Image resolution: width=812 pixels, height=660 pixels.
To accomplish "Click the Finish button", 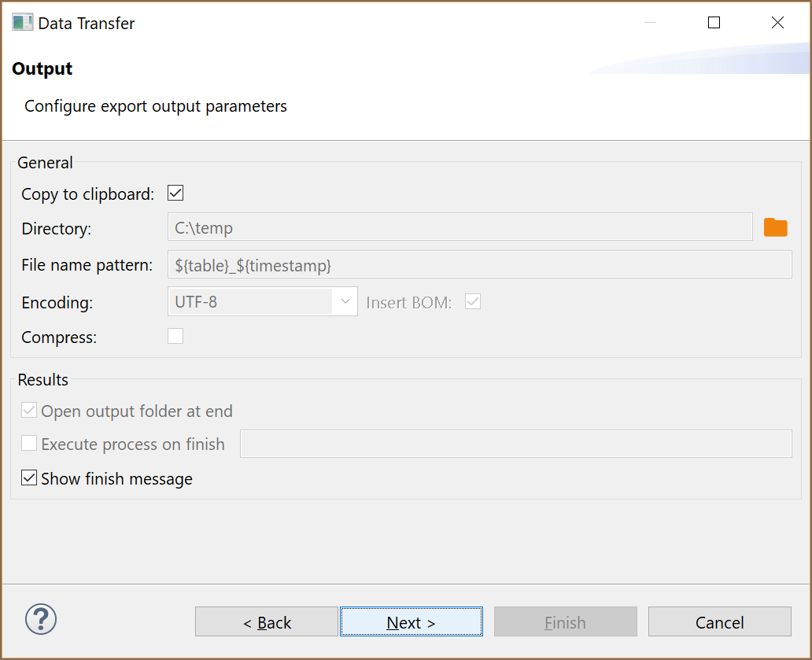I will 565,621.
